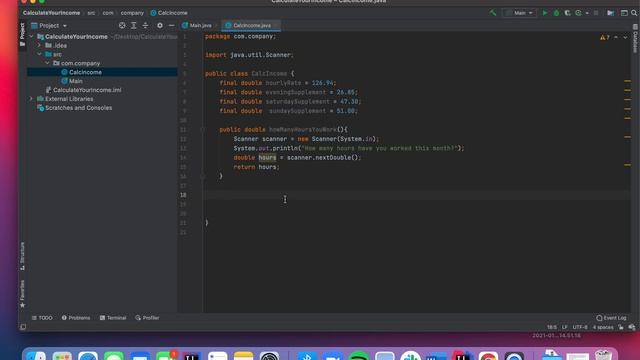This screenshot has width=640, height=360.
Task: Open the Project view dropdown
Action: coord(49,25)
